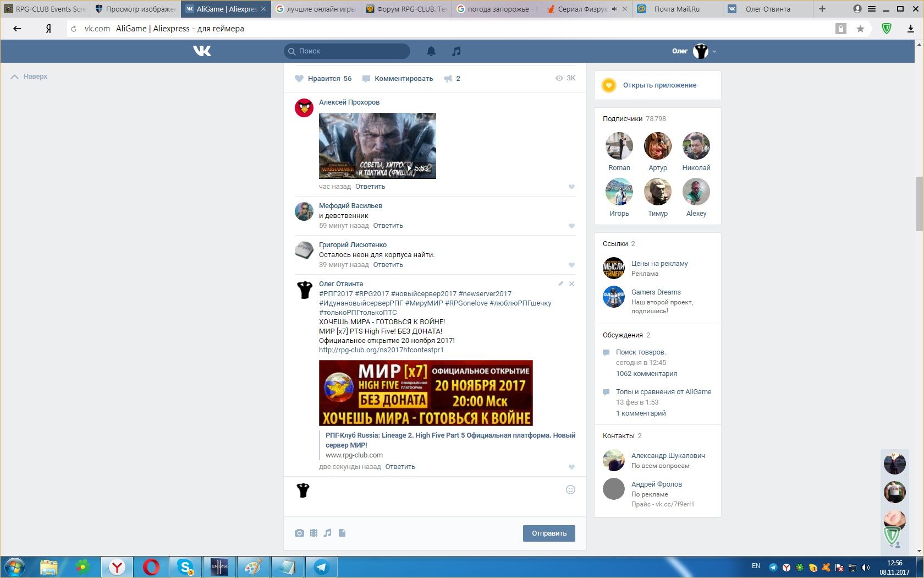The image size is (924, 578).
Task: Play the Warhammer video thumbnail
Action: [377, 146]
